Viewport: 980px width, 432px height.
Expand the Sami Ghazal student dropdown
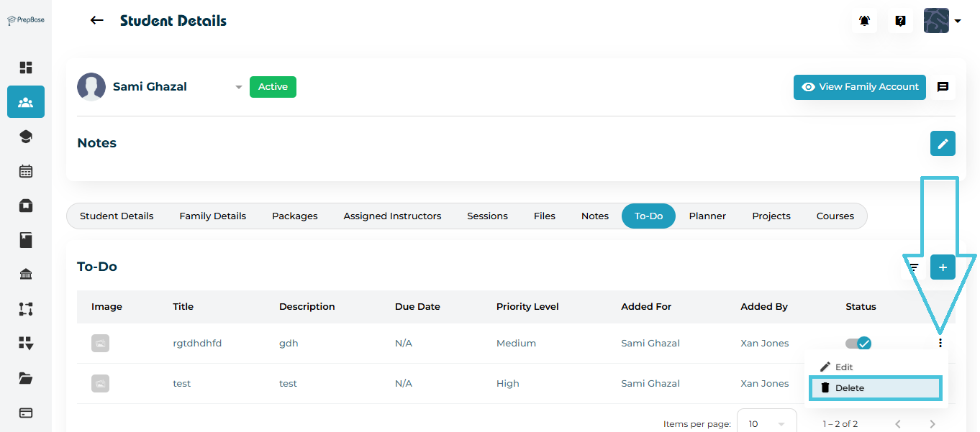coord(238,88)
